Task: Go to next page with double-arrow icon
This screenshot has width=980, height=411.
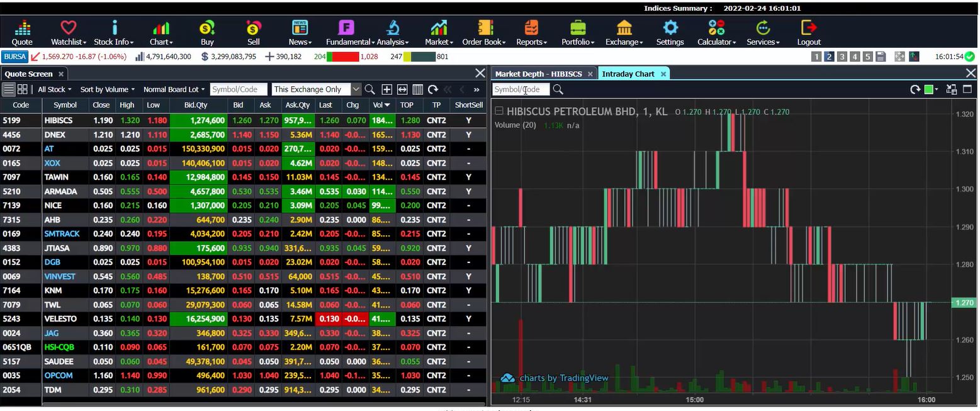Action: coord(476,89)
